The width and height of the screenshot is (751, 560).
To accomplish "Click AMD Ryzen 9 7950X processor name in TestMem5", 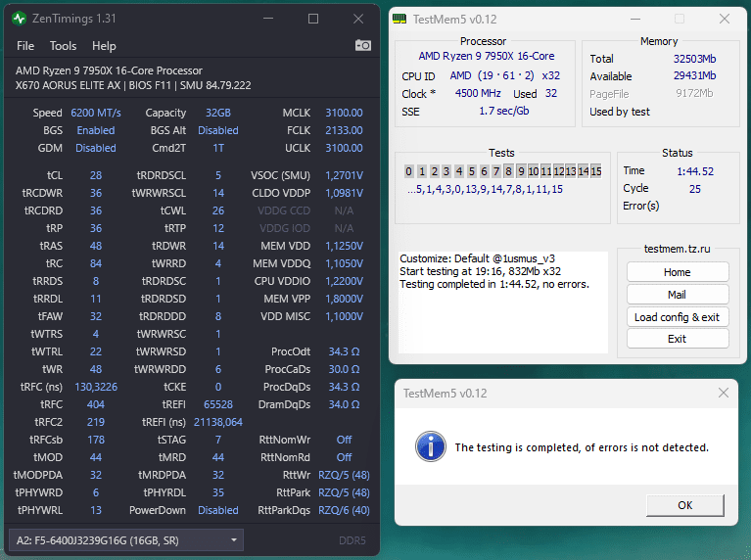I will click(x=486, y=56).
